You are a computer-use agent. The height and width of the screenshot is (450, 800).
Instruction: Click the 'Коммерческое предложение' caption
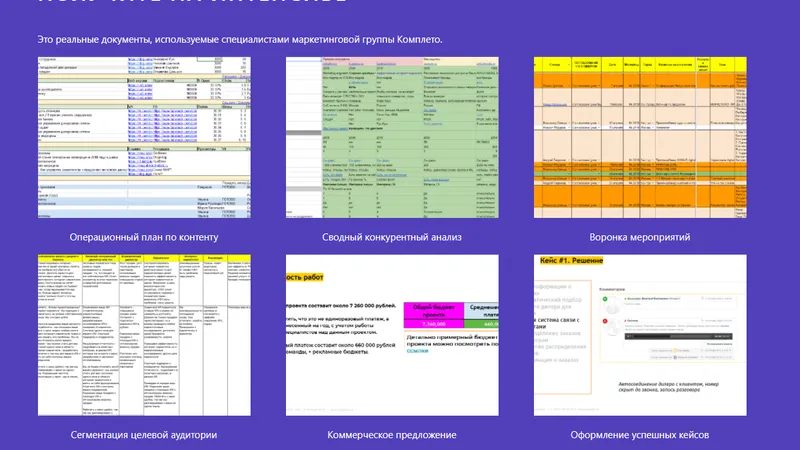coord(392,435)
